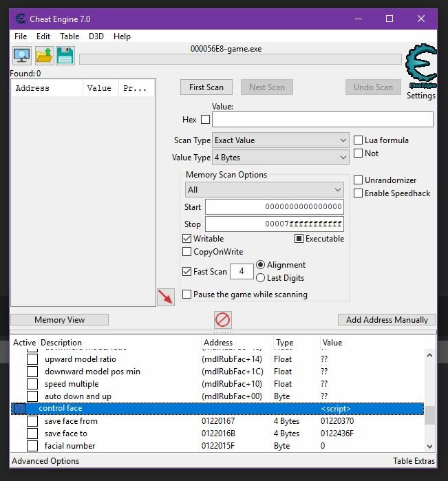Freeze the speed multiple entry
Viewport: 448px width, 481px height.
tap(32, 384)
